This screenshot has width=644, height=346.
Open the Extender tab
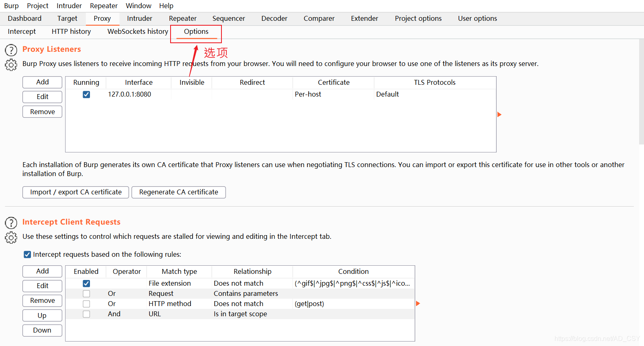[x=364, y=18]
